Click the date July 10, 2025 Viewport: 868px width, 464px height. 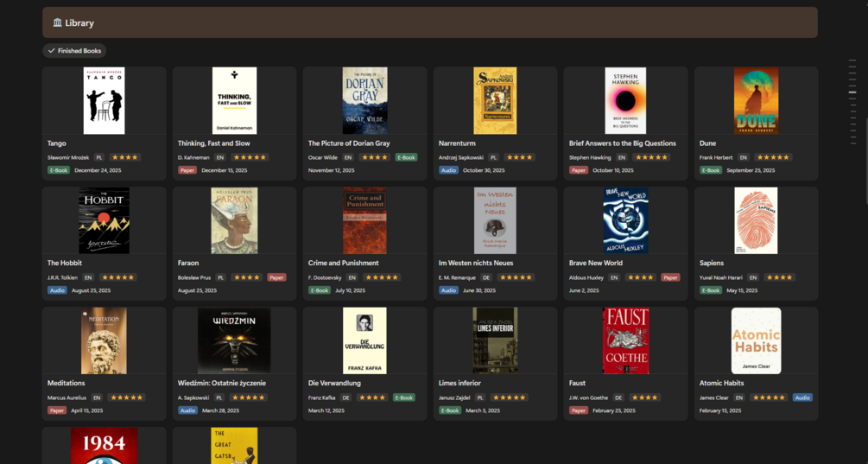(x=350, y=290)
